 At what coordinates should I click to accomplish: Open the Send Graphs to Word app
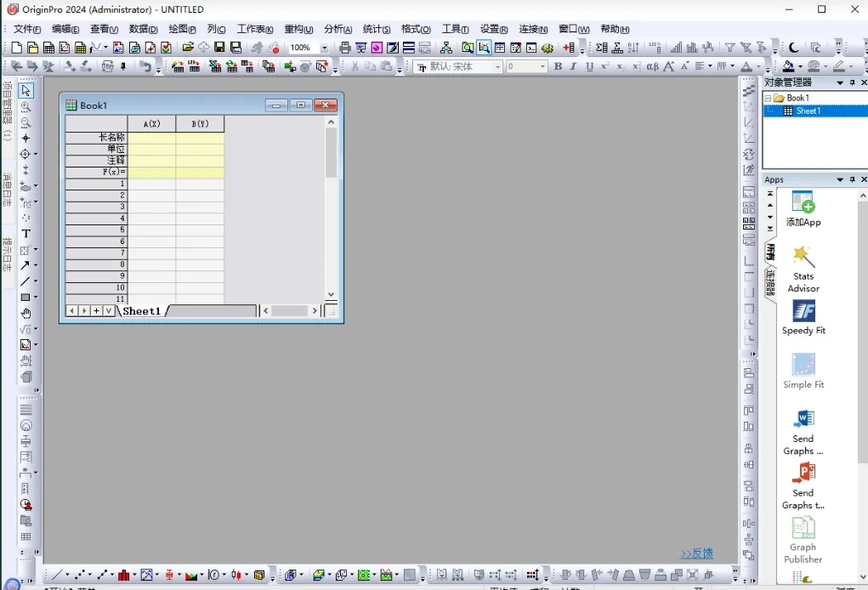(803, 432)
